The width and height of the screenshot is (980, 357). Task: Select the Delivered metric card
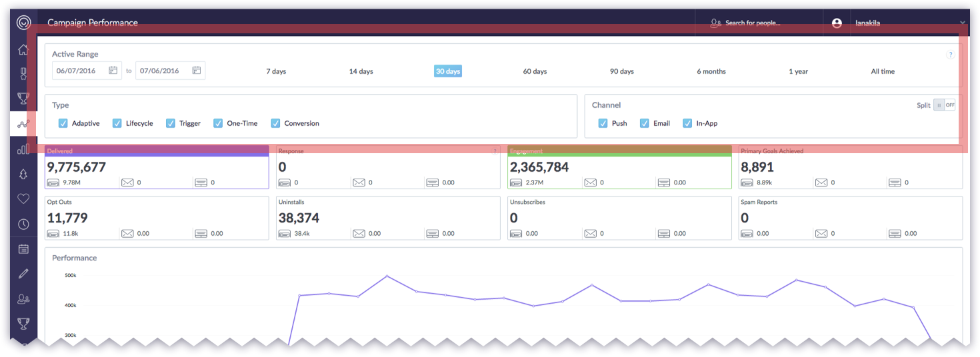157,167
